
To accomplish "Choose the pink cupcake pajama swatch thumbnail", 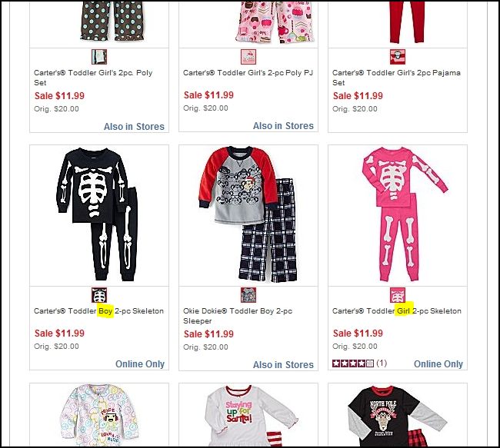I will coord(248,57).
